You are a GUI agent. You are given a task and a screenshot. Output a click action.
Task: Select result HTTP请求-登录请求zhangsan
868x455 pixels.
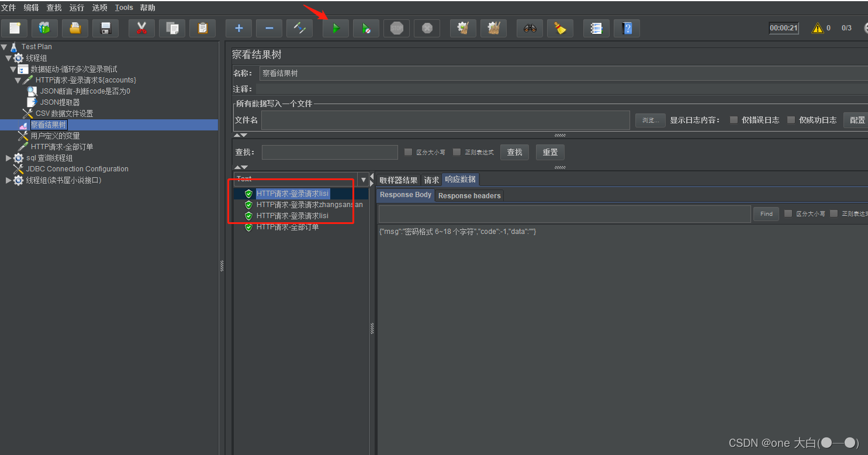309,205
